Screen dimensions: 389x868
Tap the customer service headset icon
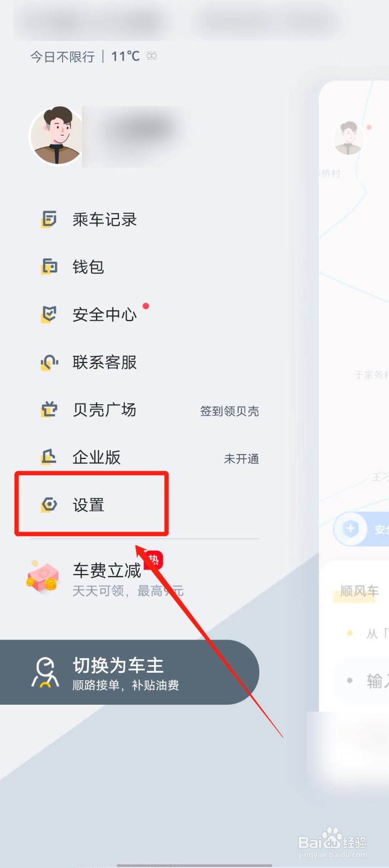49,362
